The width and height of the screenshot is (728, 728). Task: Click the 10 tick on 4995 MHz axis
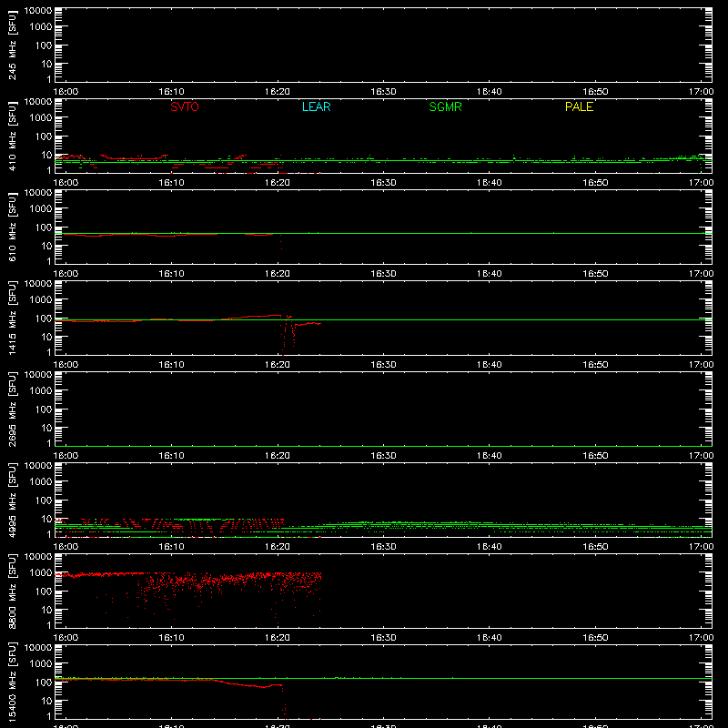pos(47,519)
